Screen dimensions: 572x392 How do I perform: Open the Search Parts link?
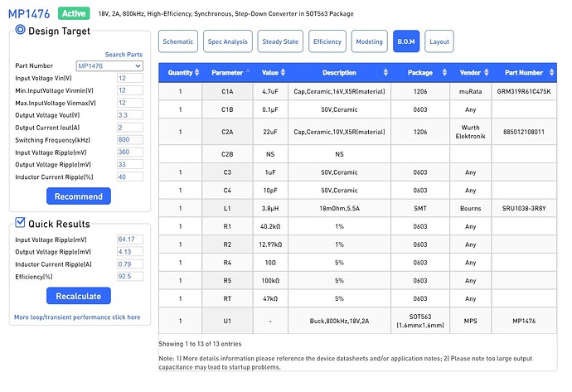pyautogui.click(x=124, y=55)
